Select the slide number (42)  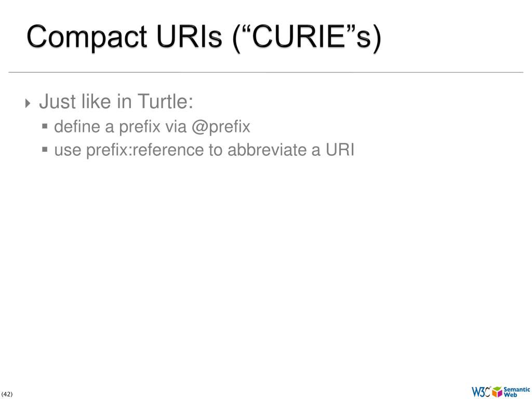7,394
